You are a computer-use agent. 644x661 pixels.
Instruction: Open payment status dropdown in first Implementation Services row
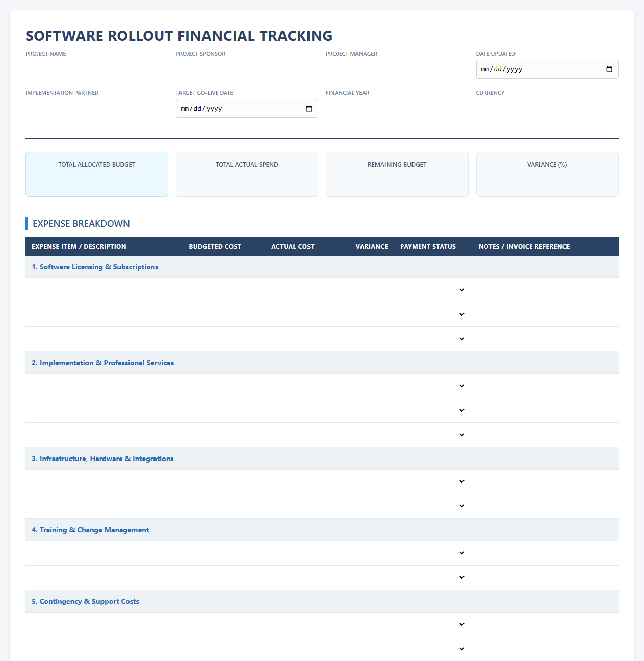pos(433,386)
